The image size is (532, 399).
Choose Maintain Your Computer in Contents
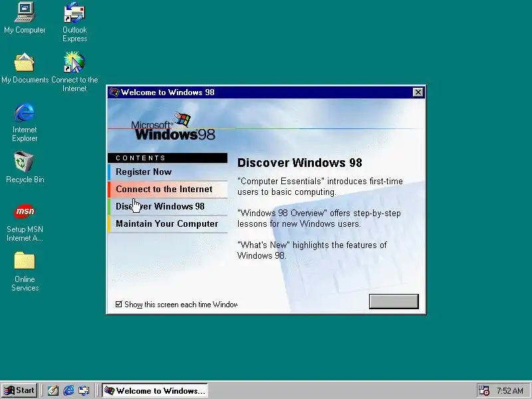tap(168, 223)
